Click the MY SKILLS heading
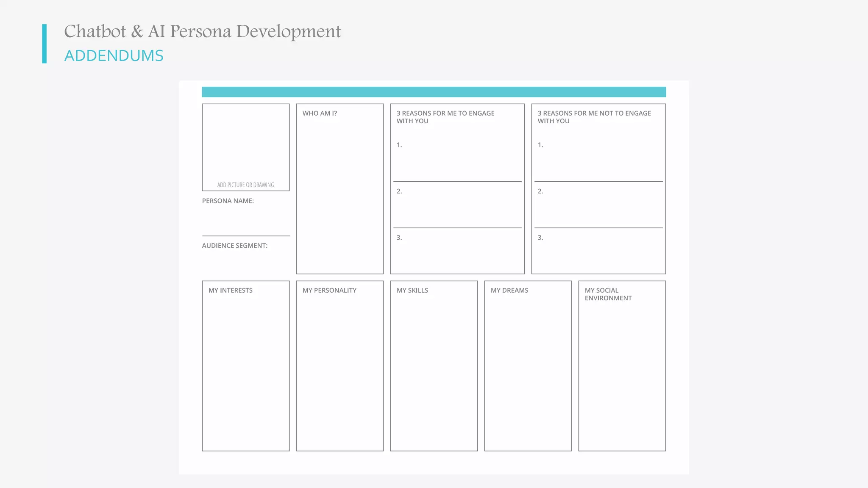Image resolution: width=868 pixels, height=488 pixels. 412,290
